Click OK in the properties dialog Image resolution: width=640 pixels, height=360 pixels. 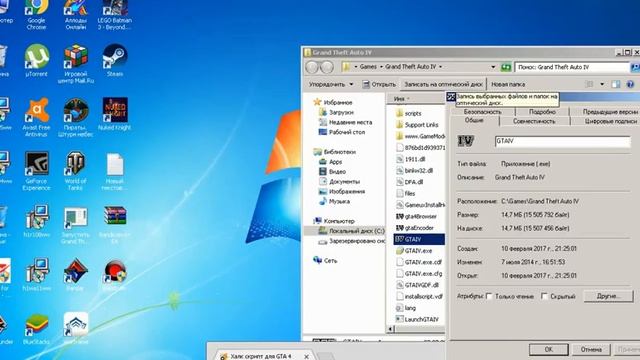(549, 349)
